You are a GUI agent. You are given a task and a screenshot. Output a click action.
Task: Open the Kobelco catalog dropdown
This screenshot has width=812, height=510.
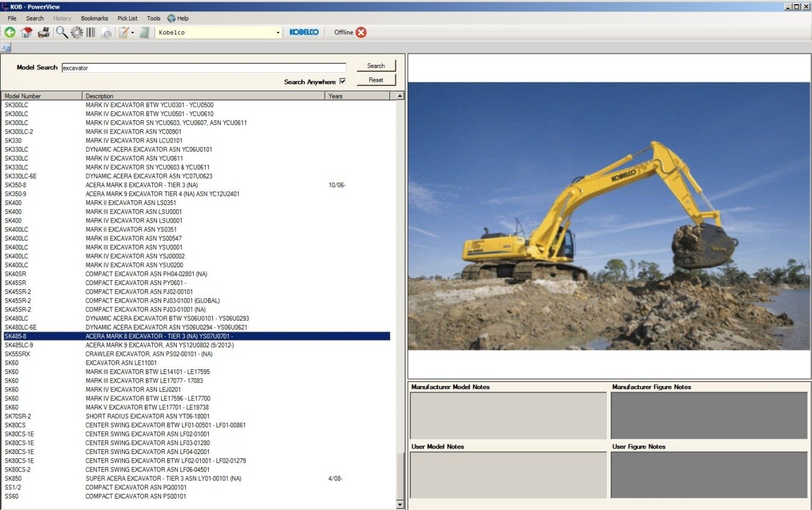pos(278,32)
